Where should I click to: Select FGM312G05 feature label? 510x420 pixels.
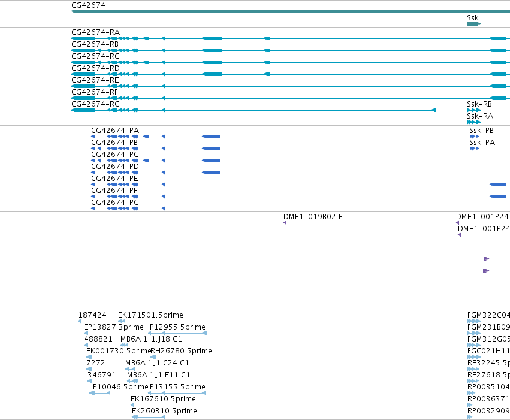[x=488, y=339]
